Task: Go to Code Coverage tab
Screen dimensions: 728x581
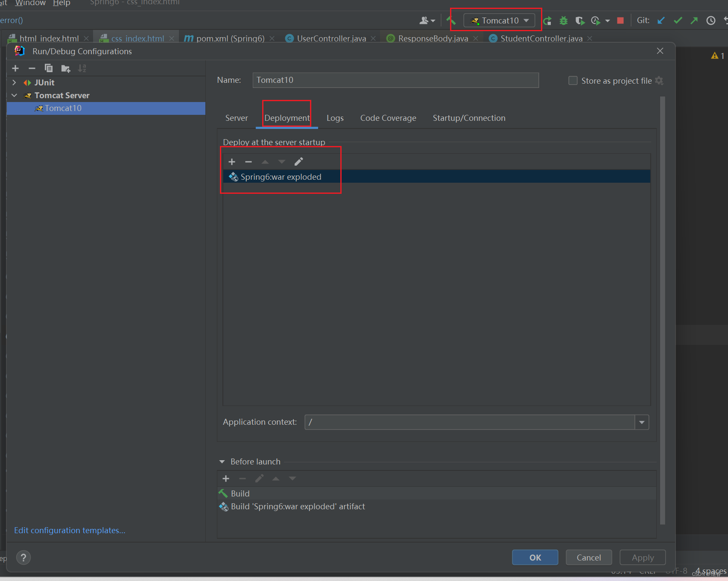Action: pyautogui.click(x=388, y=118)
